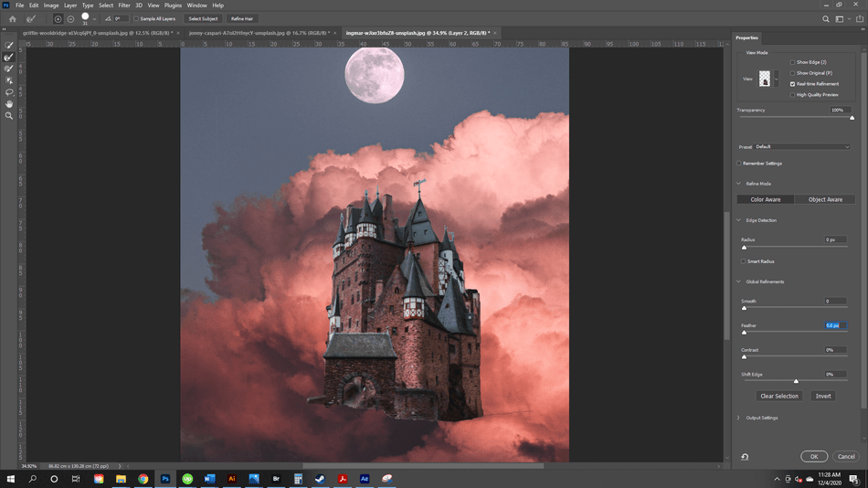The height and width of the screenshot is (488, 868).
Task: Open the status bar info arrow
Action: [x=120, y=466]
